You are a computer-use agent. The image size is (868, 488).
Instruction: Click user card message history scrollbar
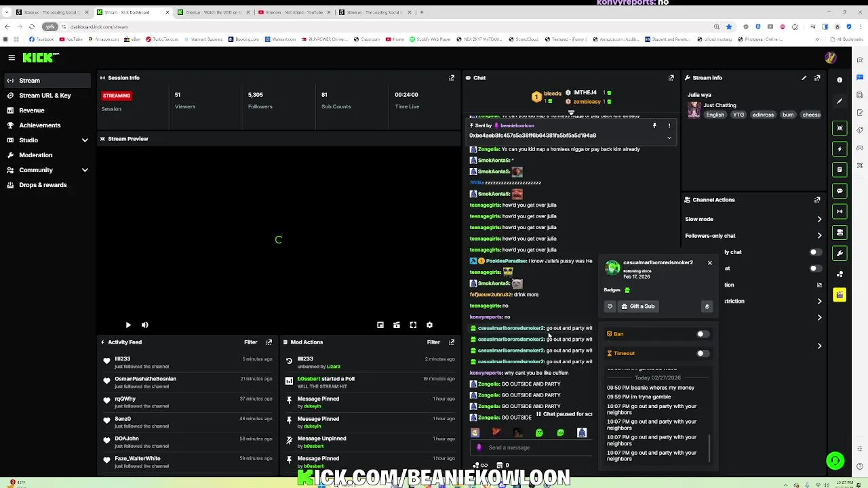coord(709,447)
